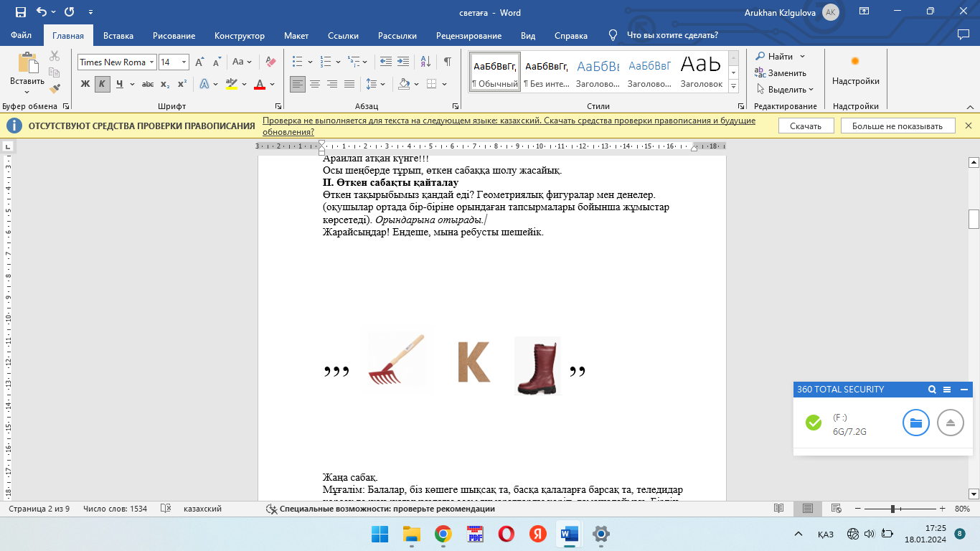The height and width of the screenshot is (551, 980).
Task: Switch to the Рецензирование tab
Action: (468, 36)
